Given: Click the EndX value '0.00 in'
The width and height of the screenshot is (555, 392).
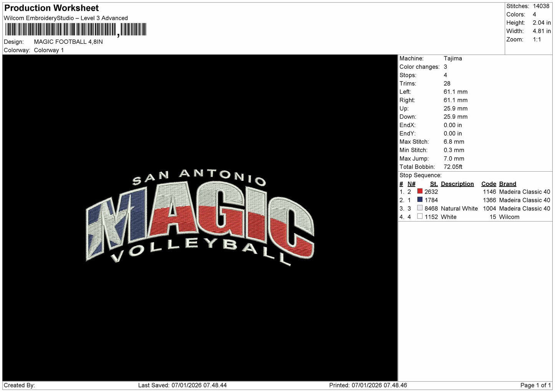Looking at the screenshot, I should coord(453,125).
